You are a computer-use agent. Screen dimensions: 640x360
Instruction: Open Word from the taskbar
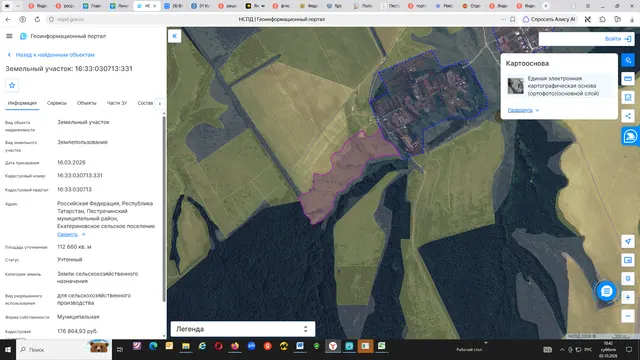(x=300, y=346)
